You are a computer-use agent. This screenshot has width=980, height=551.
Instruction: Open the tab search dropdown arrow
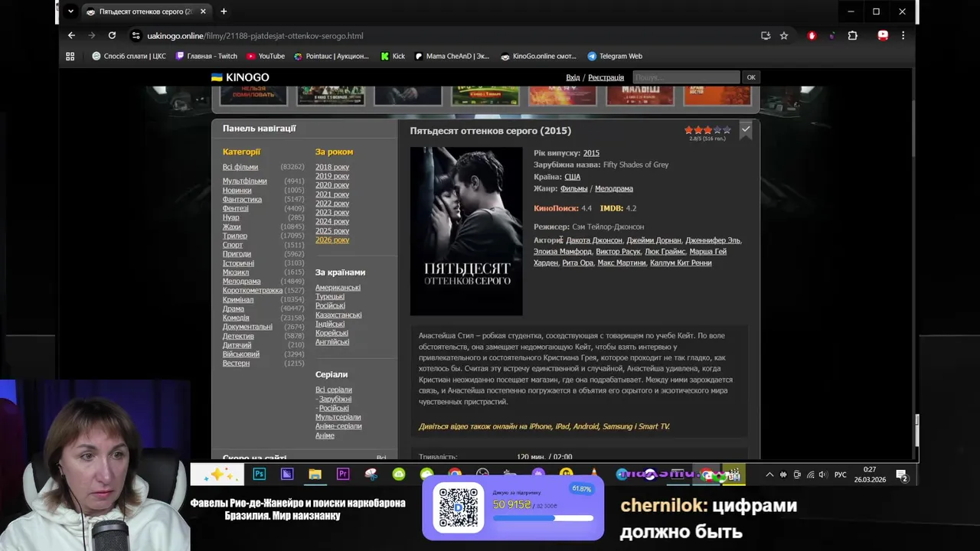[70, 11]
